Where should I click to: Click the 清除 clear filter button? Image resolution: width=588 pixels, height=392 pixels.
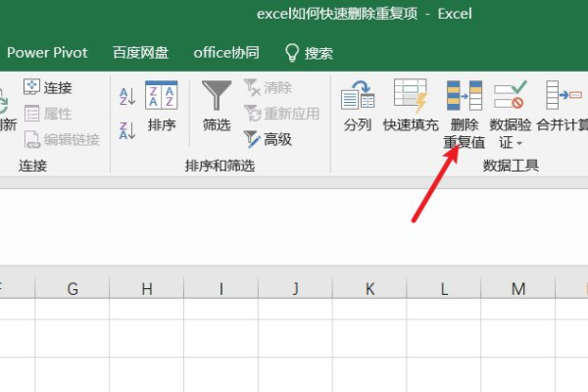[x=268, y=87]
